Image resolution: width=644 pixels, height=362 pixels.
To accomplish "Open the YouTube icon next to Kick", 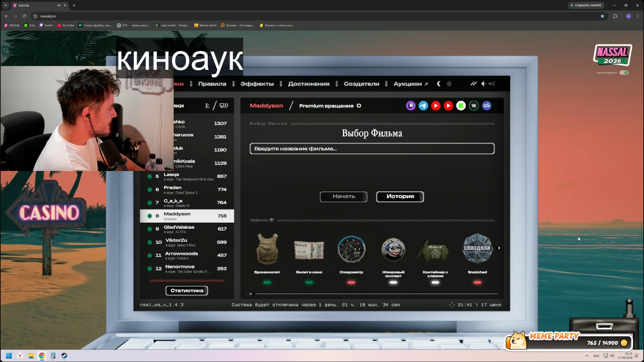I will coord(448,106).
